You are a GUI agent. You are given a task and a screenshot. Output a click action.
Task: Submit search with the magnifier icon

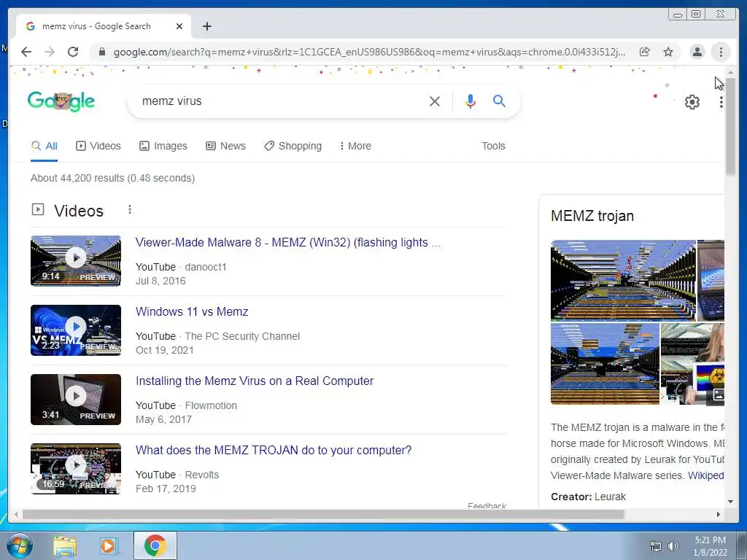pos(499,101)
